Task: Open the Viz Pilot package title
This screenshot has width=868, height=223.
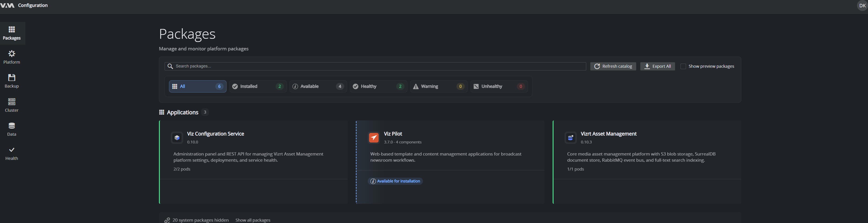Action: [x=393, y=134]
